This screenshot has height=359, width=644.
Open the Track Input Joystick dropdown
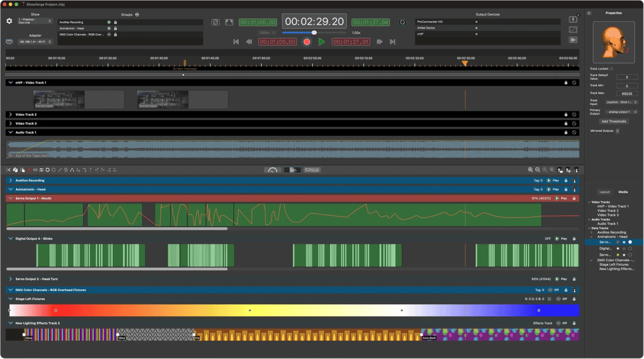(621, 102)
